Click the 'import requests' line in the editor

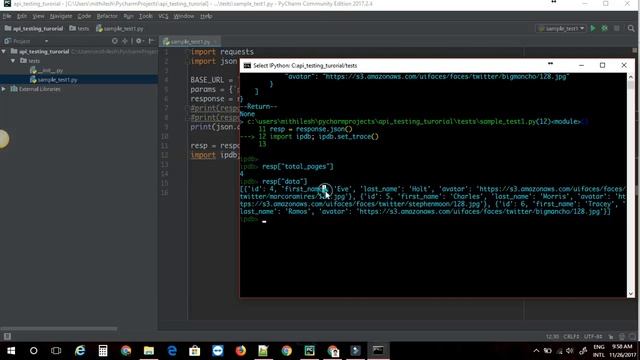222,52
